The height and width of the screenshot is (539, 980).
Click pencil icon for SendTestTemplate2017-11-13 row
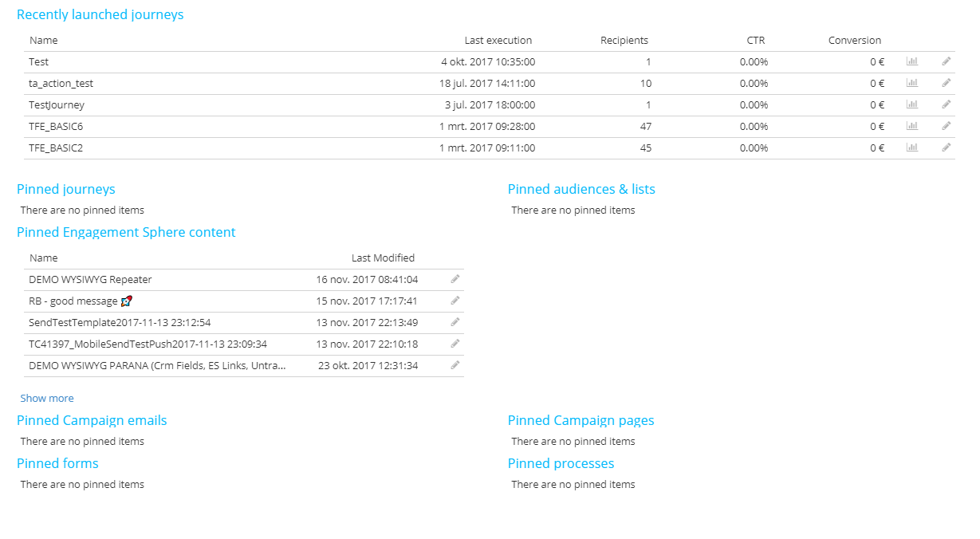(455, 322)
